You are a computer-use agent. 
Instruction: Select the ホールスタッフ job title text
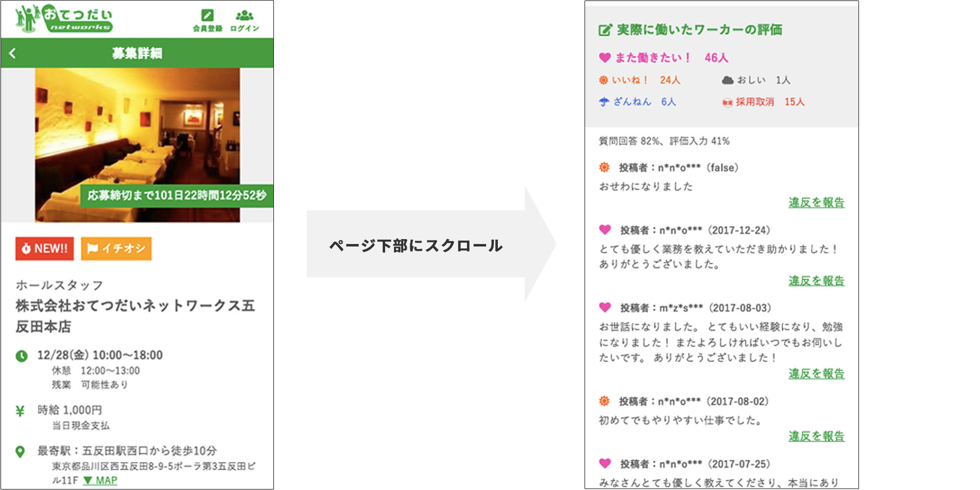(x=59, y=285)
